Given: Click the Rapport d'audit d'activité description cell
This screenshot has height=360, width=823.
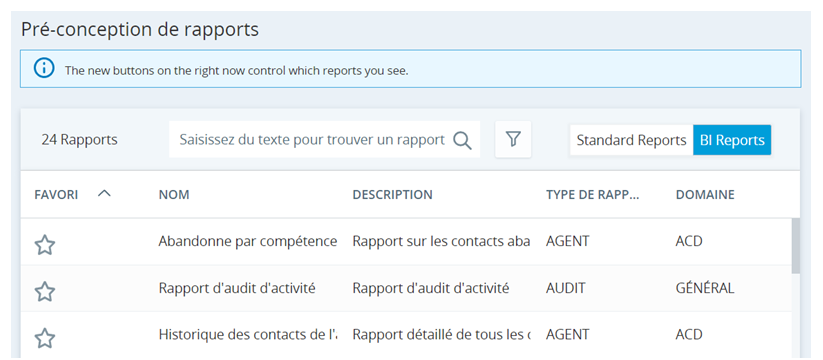Looking at the screenshot, I should coord(430,288).
